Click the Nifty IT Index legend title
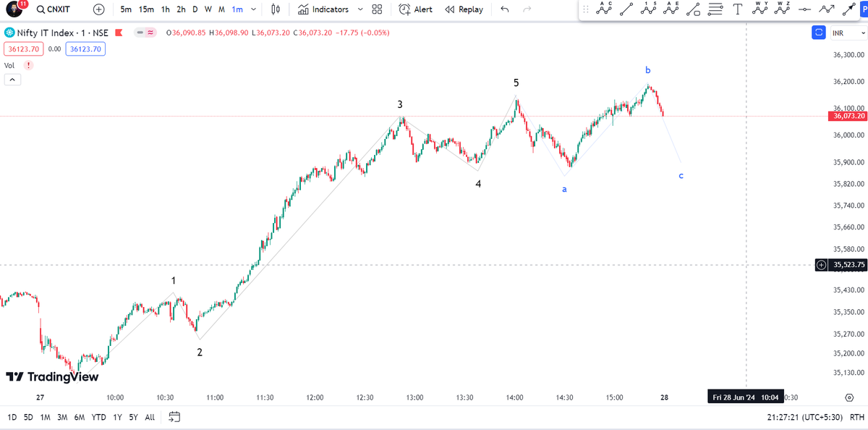This screenshot has height=430, width=868. coord(64,33)
